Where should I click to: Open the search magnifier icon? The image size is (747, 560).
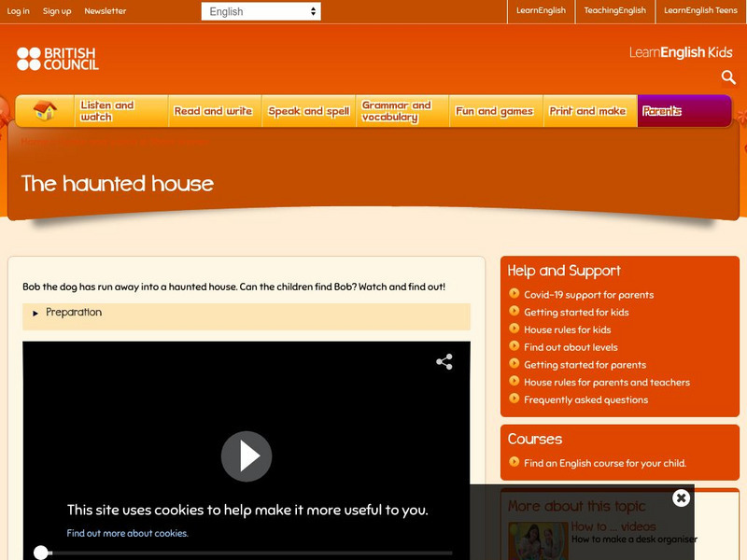point(728,77)
